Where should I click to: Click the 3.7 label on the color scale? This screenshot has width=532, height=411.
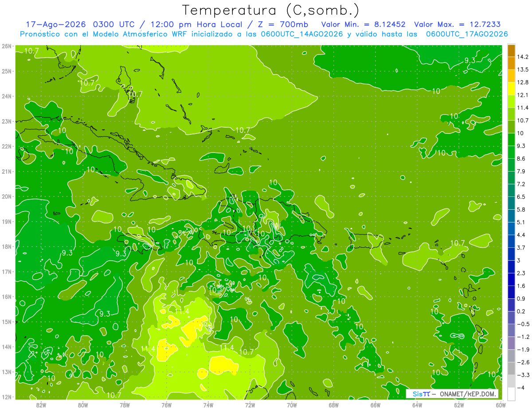(x=521, y=247)
